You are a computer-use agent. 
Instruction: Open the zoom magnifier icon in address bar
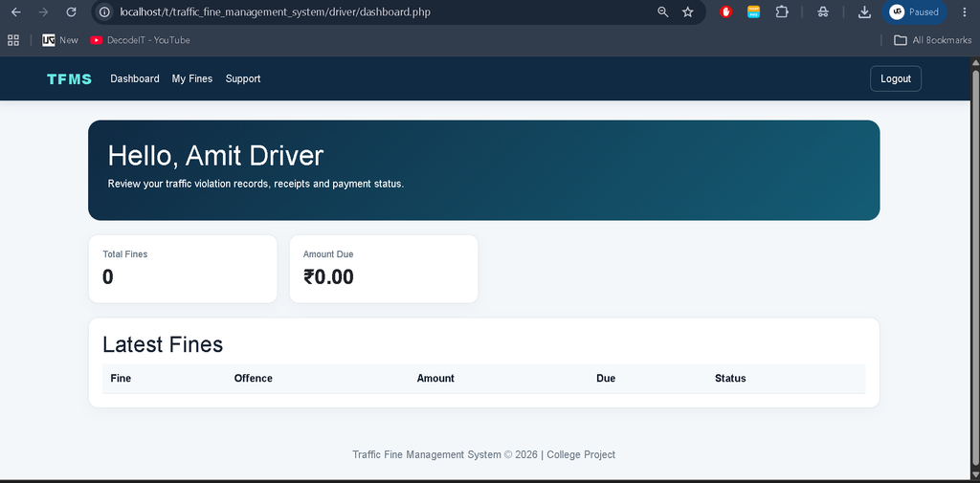663,11
